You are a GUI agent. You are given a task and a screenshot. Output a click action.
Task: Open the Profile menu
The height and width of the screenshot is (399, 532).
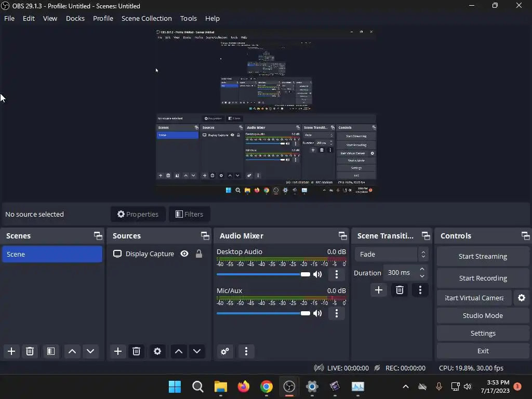click(103, 18)
